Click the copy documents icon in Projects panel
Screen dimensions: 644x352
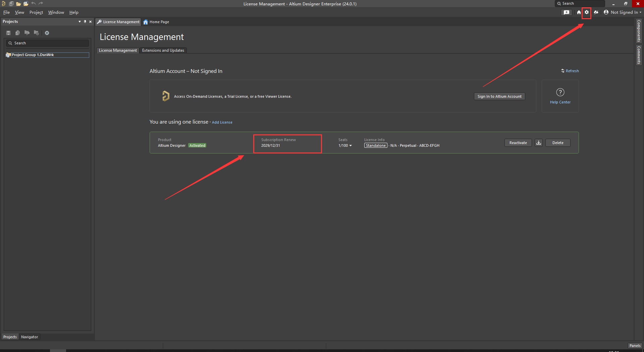pos(17,33)
